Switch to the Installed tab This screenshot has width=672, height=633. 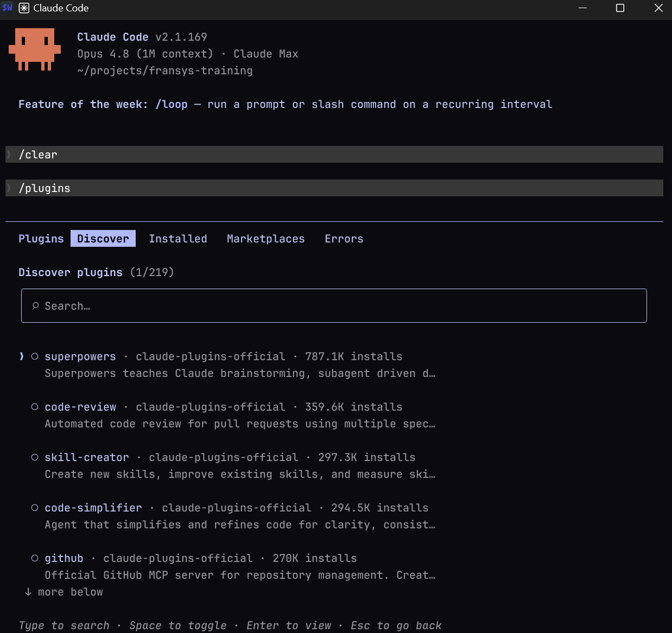[178, 239]
